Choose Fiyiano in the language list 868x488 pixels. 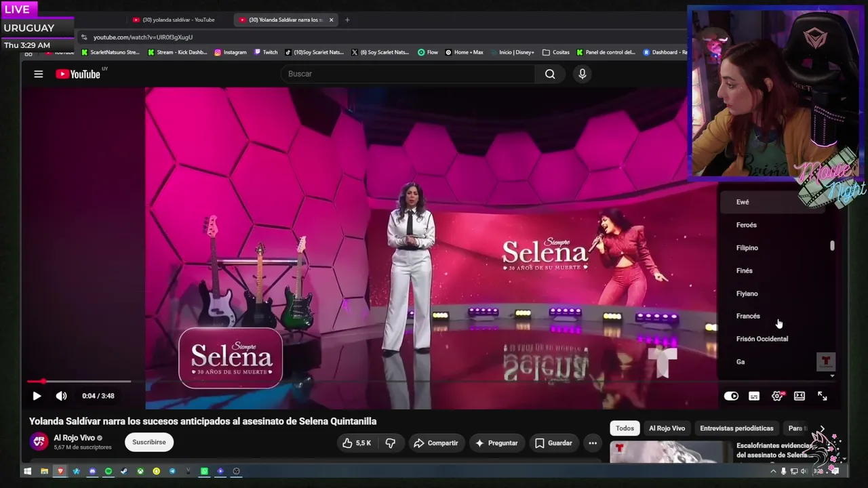(773, 293)
